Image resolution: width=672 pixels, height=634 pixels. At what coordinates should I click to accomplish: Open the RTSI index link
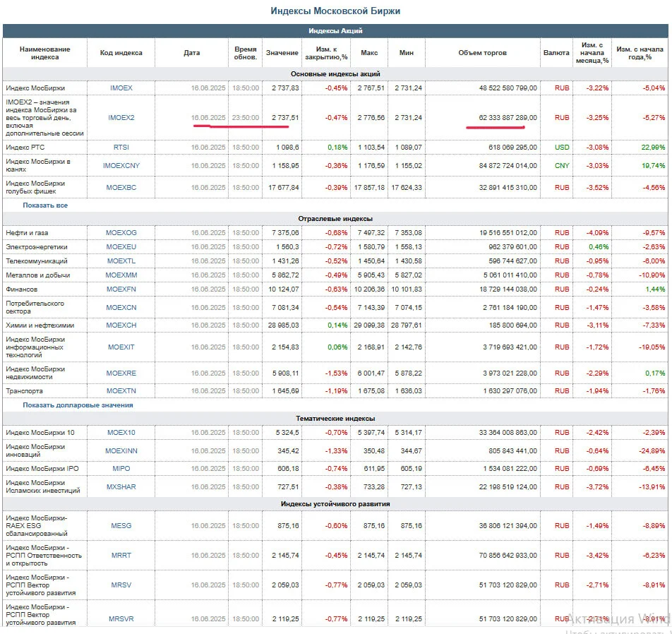[121, 147]
